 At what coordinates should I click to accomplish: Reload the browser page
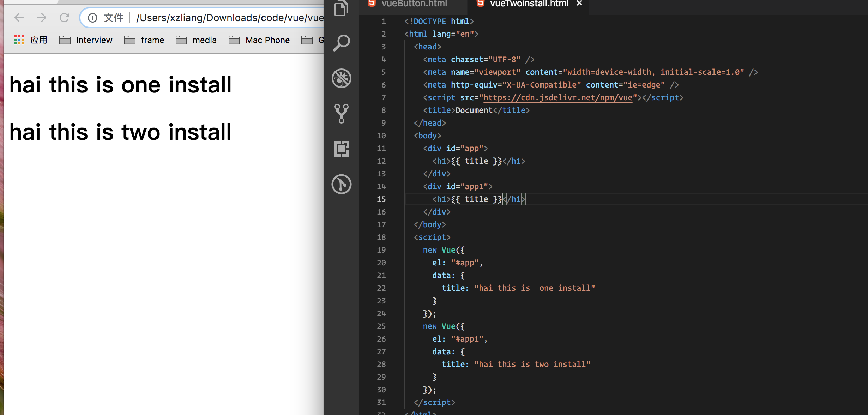click(64, 17)
